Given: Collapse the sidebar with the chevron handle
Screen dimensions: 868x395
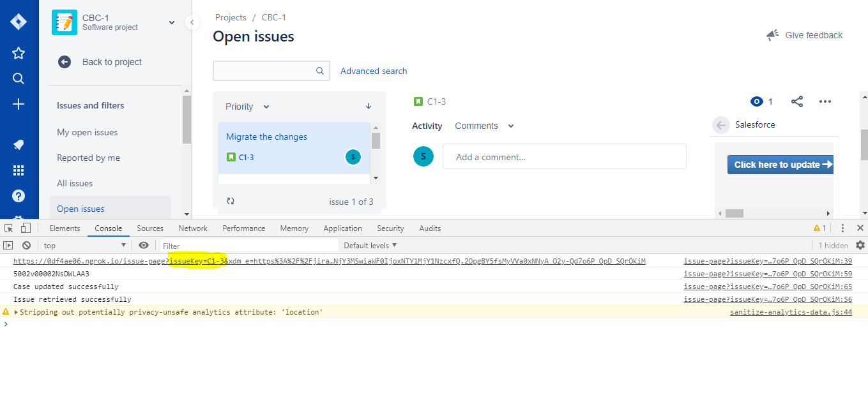Looking at the screenshot, I should click(x=192, y=23).
